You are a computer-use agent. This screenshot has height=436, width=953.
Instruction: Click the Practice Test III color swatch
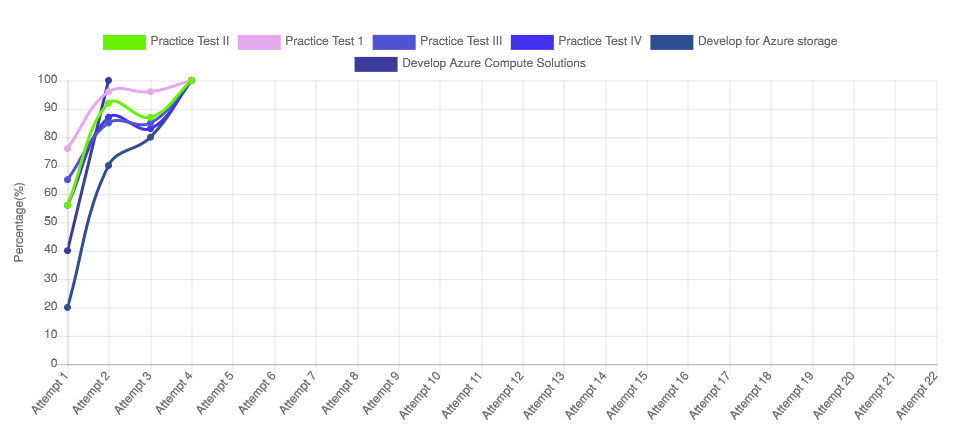click(x=394, y=42)
